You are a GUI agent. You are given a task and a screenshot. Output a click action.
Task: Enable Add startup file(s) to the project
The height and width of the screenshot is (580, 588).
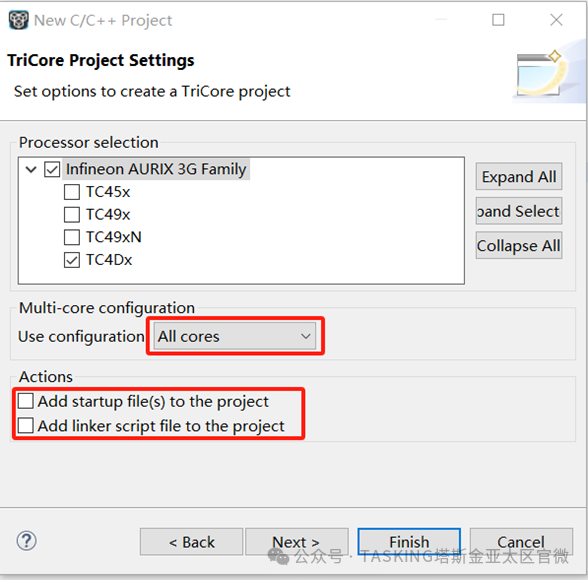(26, 401)
